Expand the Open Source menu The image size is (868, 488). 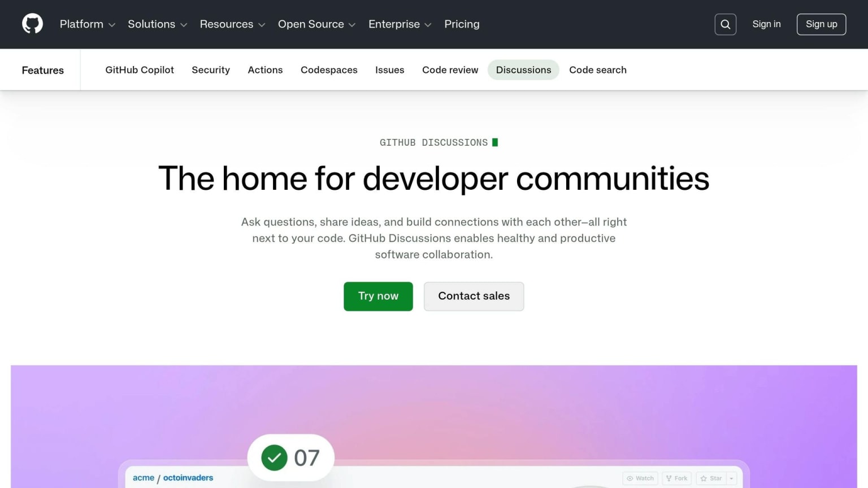pyautogui.click(x=316, y=24)
